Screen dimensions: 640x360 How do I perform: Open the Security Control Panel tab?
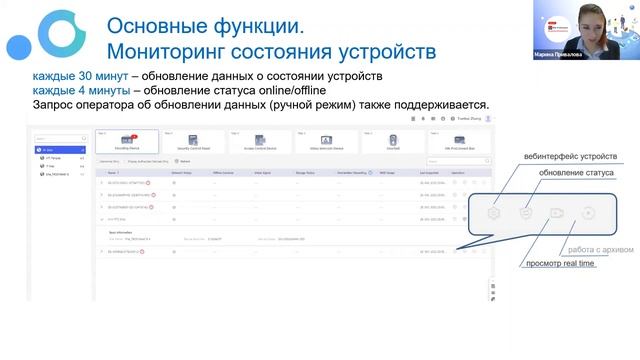click(193, 142)
